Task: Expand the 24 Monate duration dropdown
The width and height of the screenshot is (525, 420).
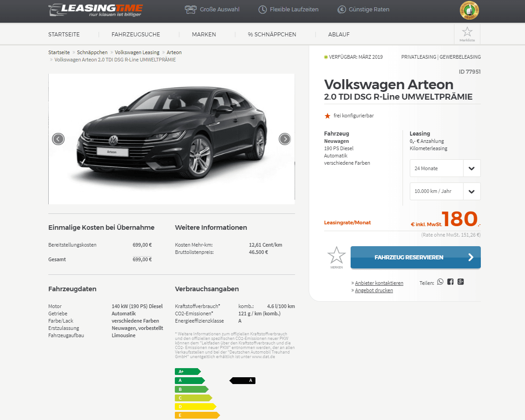Action: (x=445, y=168)
